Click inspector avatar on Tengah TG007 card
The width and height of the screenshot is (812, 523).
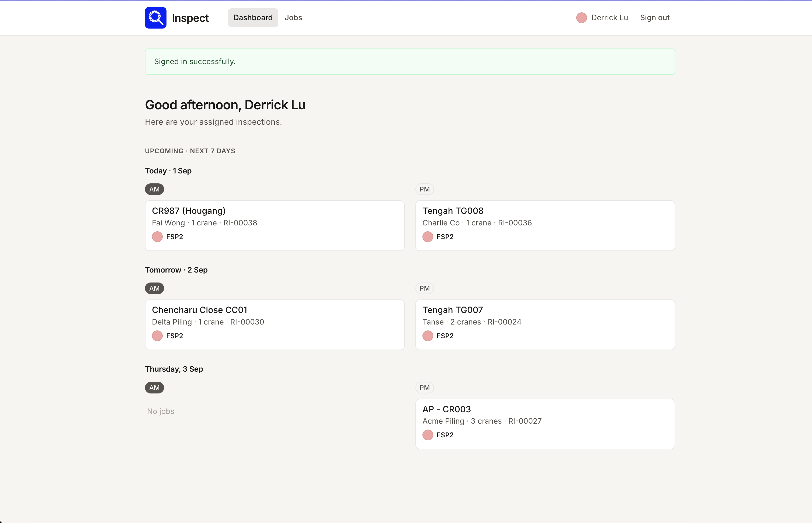tap(428, 336)
